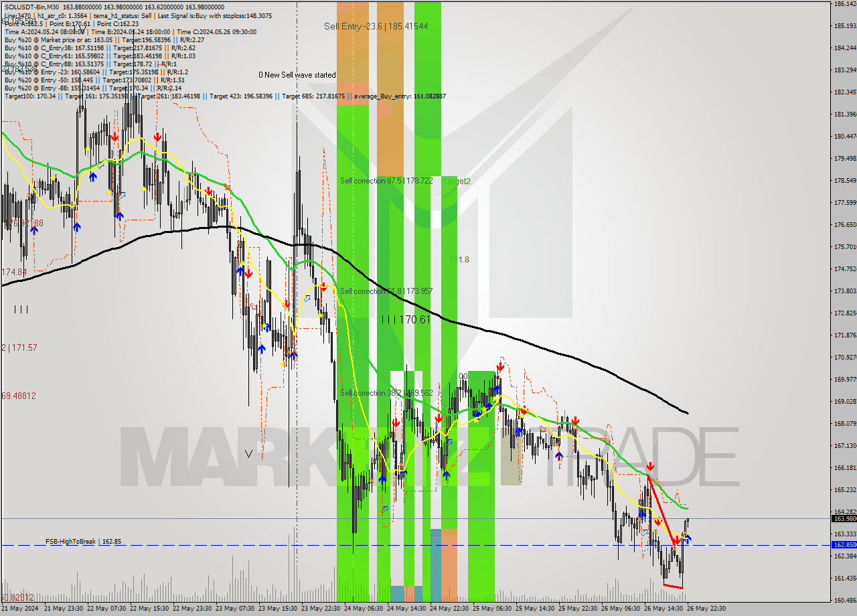
Task: Click price axis value 173.803
Action: point(845,291)
